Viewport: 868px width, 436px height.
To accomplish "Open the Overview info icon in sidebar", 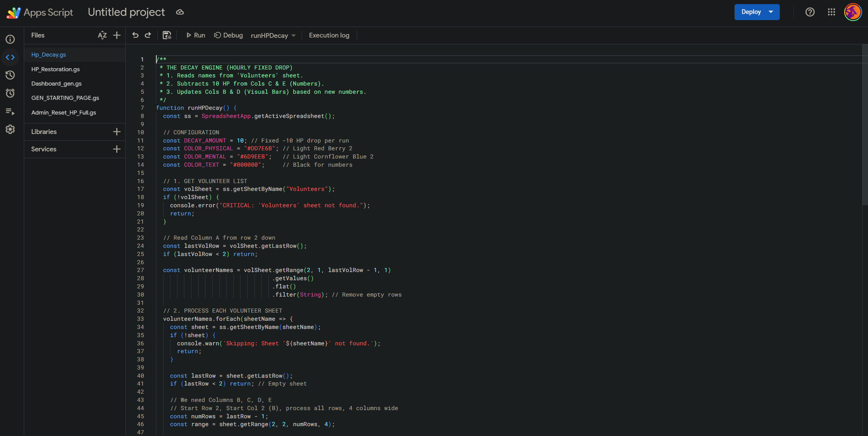I will pyautogui.click(x=10, y=39).
